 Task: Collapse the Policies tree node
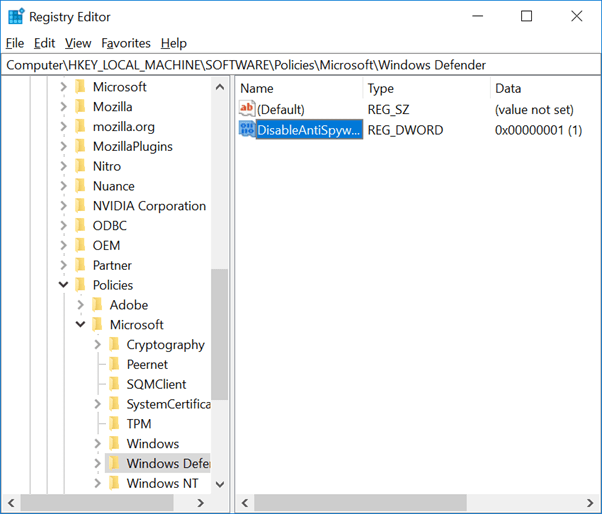tap(64, 285)
